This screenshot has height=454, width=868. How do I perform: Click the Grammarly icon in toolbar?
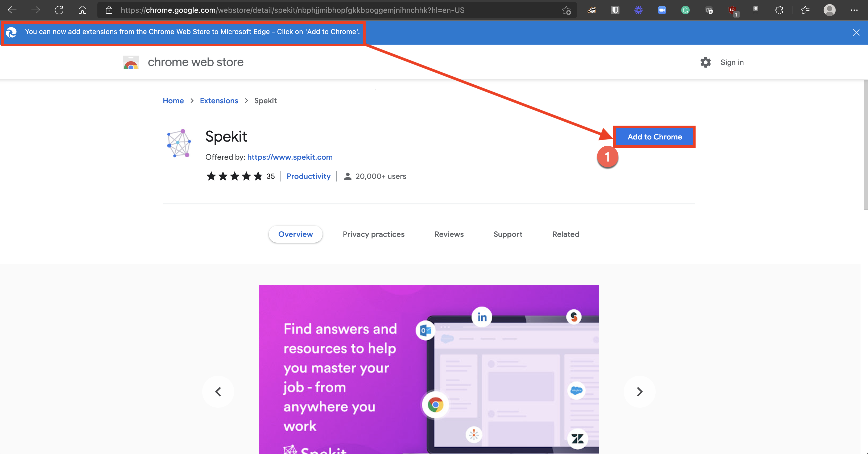point(685,10)
